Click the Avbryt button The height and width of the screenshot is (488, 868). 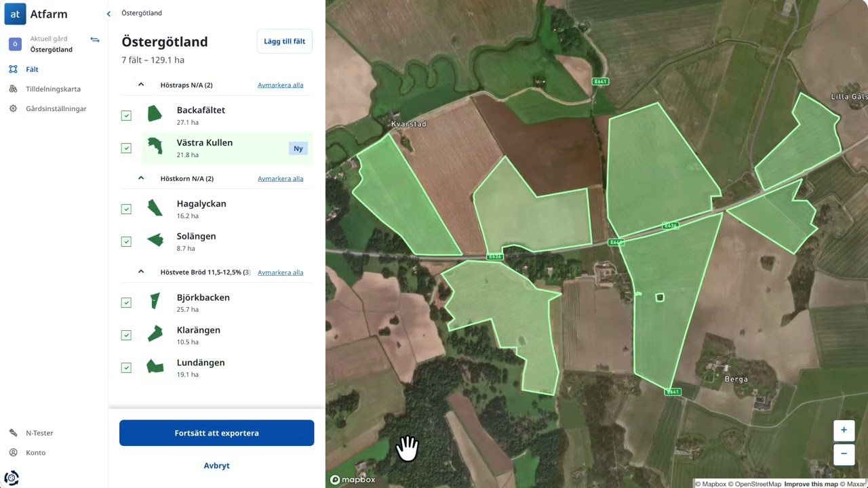217,466
